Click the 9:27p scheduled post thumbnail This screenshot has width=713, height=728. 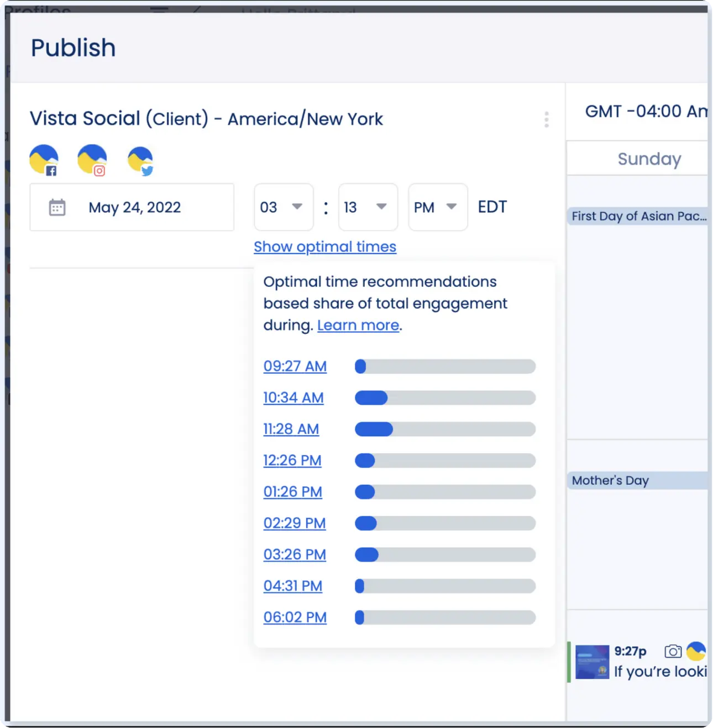point(592,662)
